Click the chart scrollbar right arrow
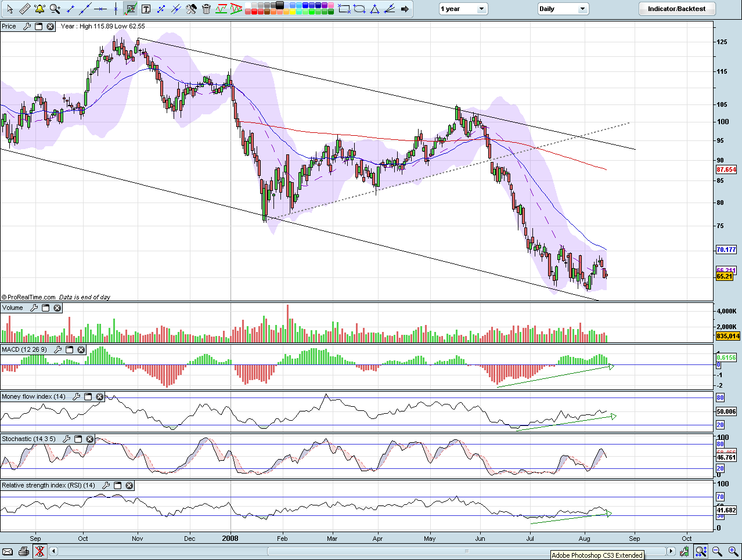Viewport: 742px width, 560px height. point(671,551)
